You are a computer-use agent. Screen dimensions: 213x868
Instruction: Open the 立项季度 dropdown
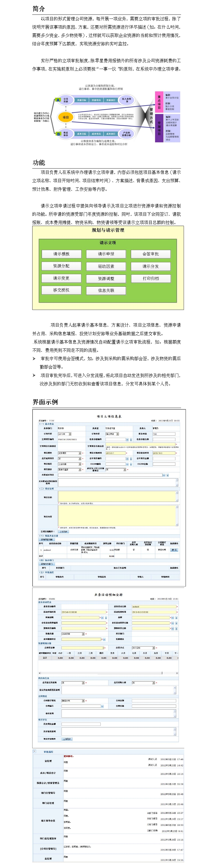(x=112, y=434)
